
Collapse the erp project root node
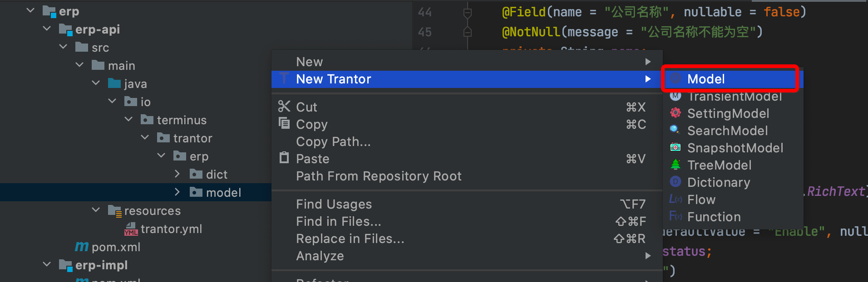tap(30, 10)
